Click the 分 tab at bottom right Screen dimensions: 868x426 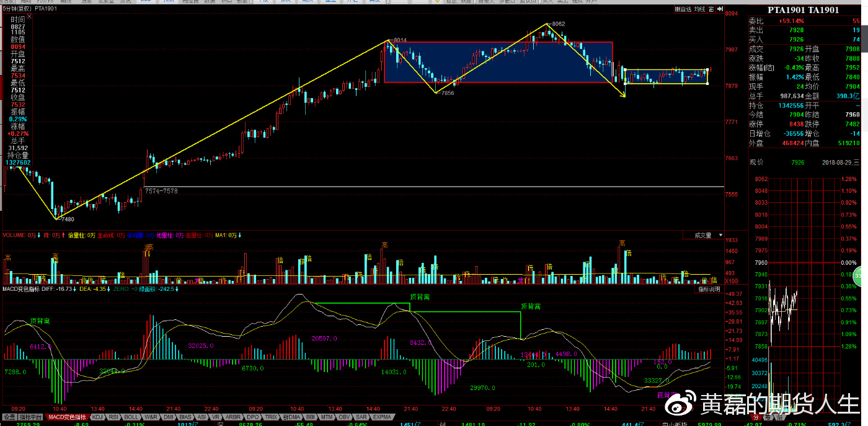756,419
